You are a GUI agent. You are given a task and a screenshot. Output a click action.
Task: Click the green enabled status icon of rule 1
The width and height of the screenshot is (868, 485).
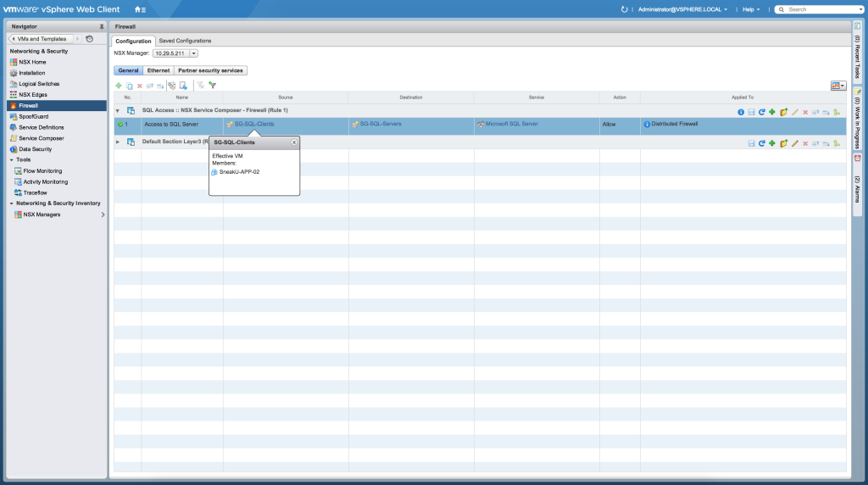[x=120, y=125]
